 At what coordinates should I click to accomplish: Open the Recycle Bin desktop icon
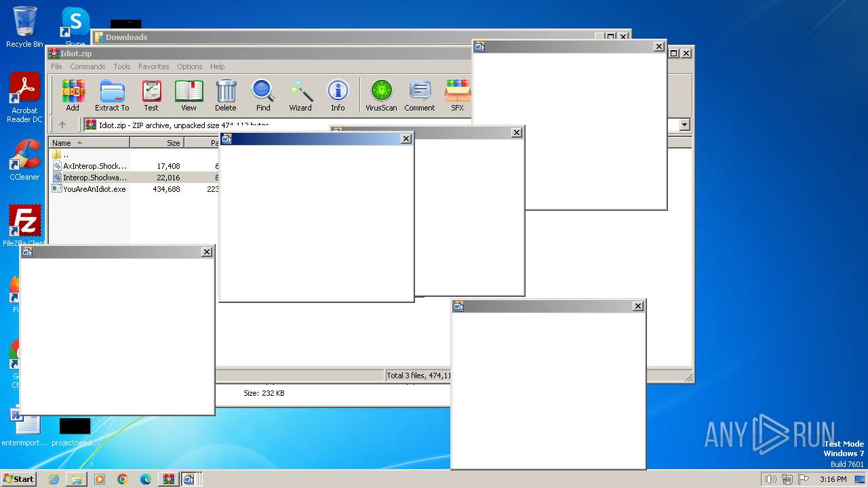click(x=24, y=28)
